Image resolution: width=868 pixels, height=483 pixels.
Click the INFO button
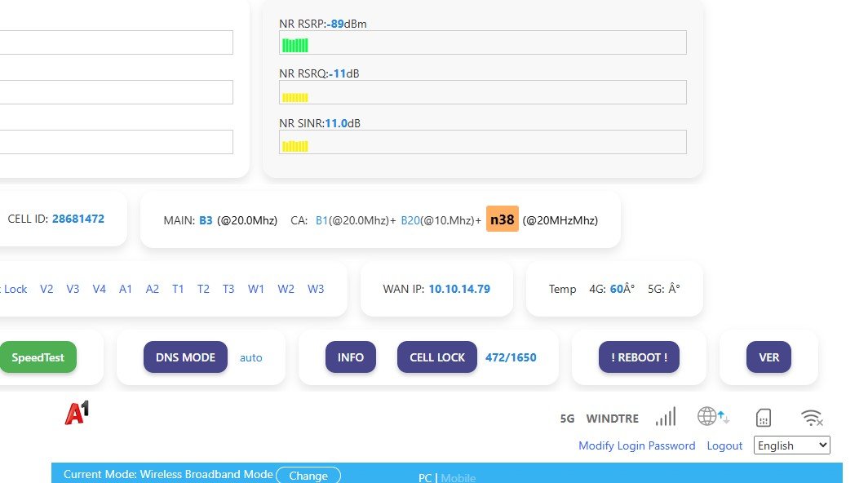pyautogui.click(x=351, y=357)
